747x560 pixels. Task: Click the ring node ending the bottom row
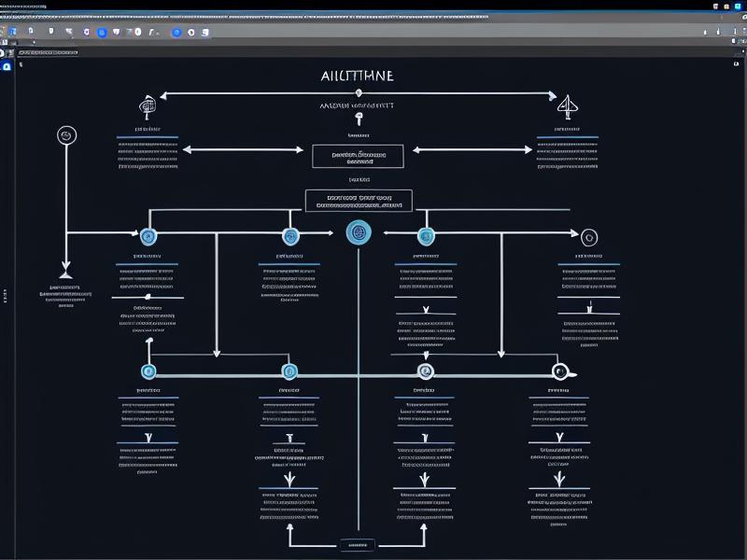point(560,371)
